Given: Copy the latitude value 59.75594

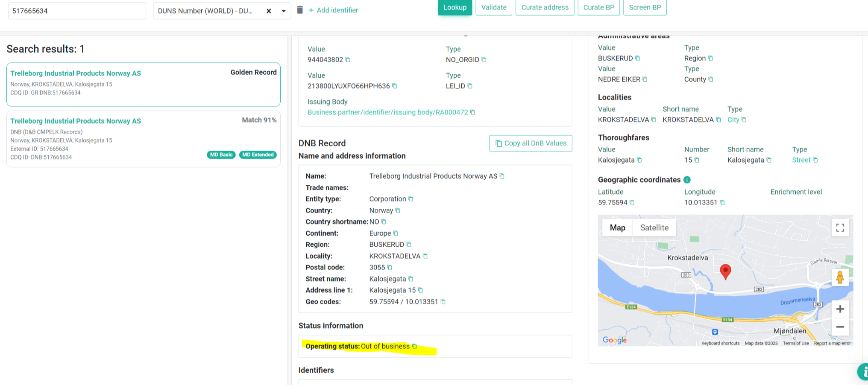Looking at the screenshot, I should tap(632, 203).
